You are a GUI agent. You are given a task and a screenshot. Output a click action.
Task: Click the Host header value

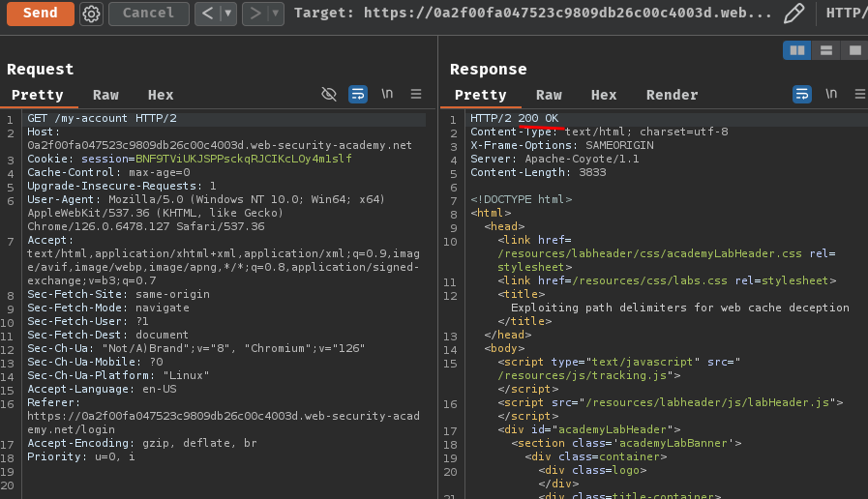(x=220, y=145)
